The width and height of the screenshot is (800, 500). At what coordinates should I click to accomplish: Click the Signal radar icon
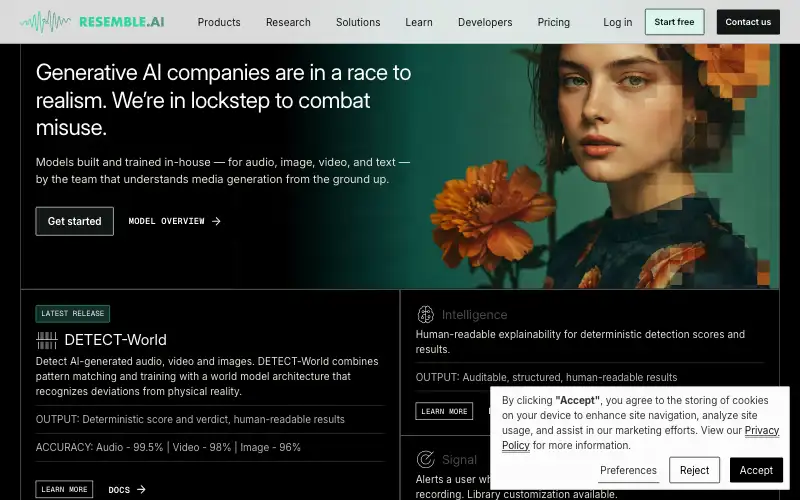click(426, 460)
